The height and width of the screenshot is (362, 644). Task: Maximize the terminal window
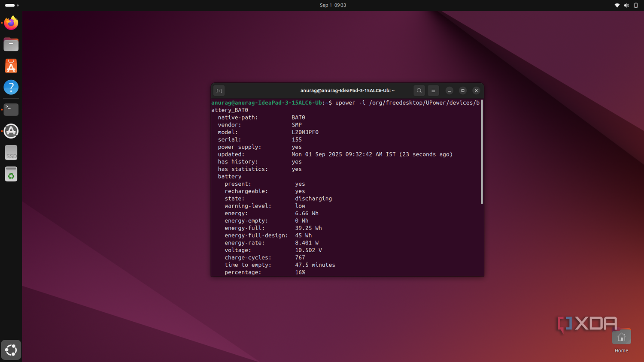coord(463,90)
